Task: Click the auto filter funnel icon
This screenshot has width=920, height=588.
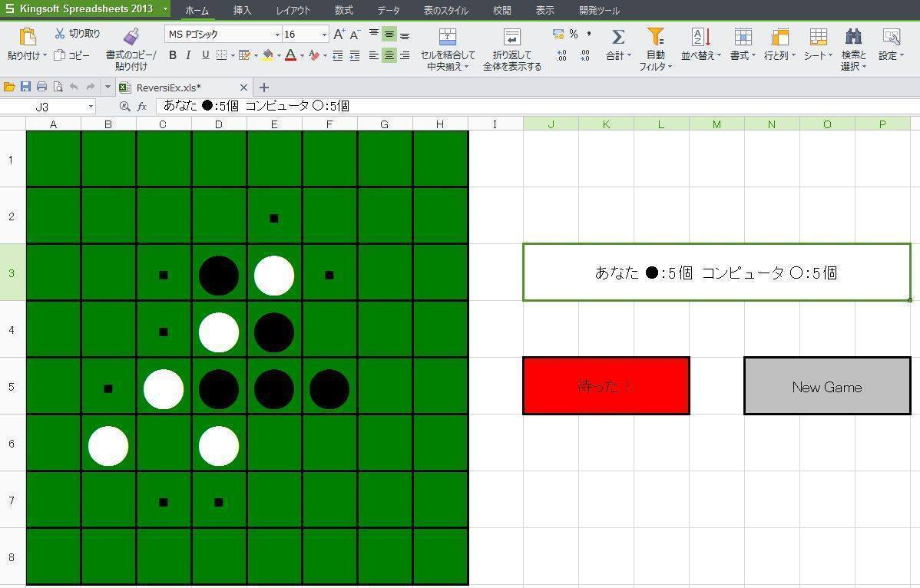Action: tap(655, 37)
